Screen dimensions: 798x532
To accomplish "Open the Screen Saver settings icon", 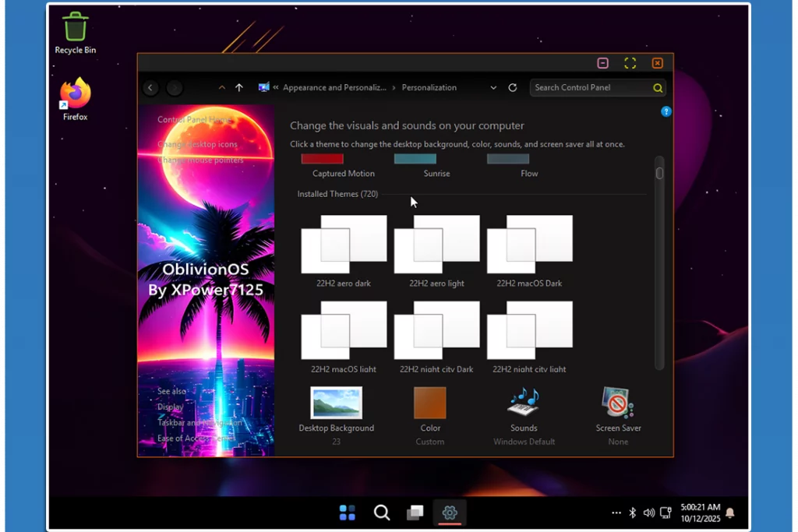I will coord(618,403).
